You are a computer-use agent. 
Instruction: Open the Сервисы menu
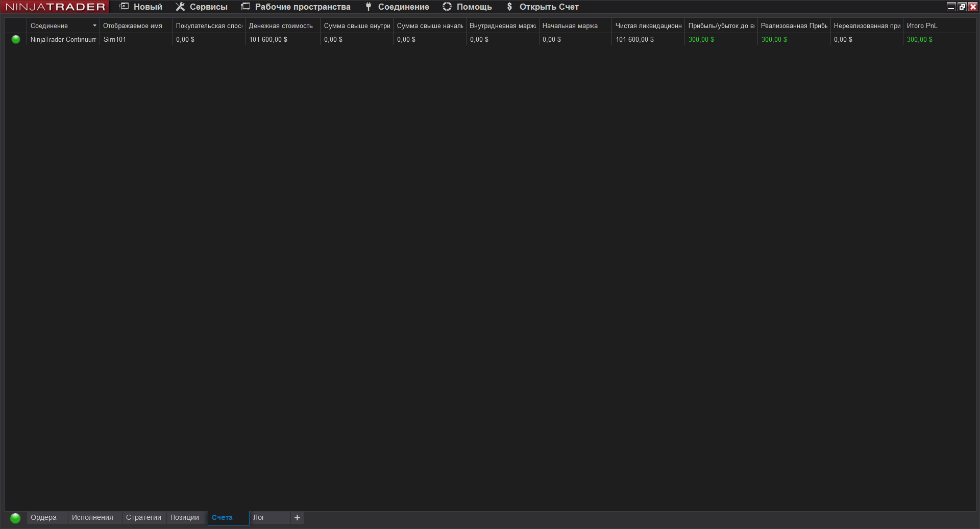[x=202, y=7]
